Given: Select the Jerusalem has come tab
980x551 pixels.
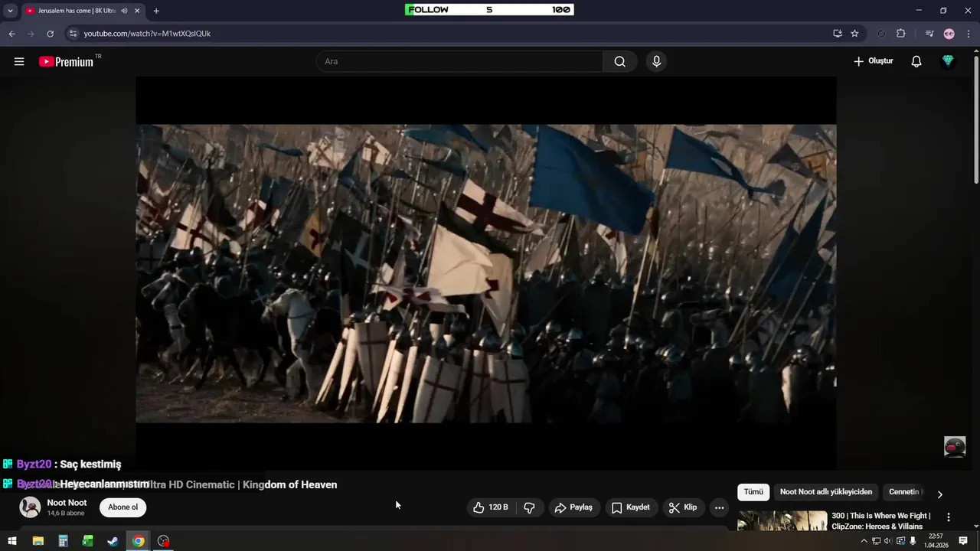Looking at the screenshot, I should pos(77,11).
